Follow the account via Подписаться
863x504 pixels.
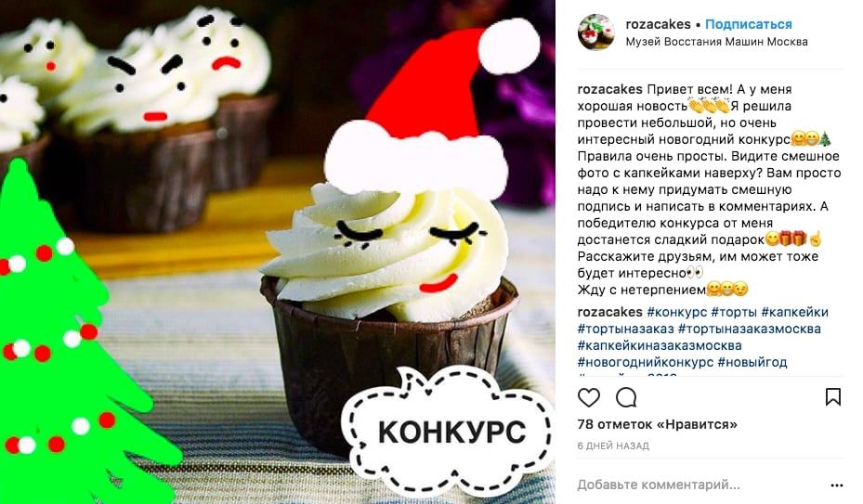(748, 24)
